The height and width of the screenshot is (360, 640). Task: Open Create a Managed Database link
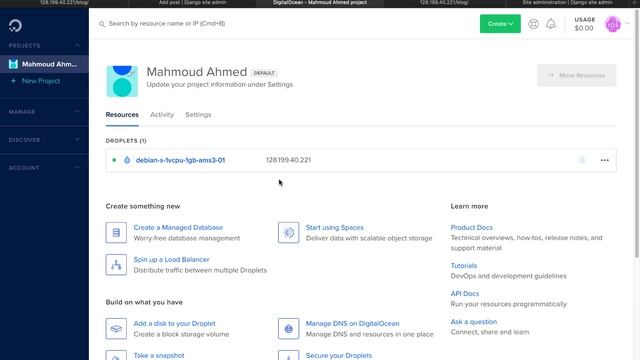[x=178, y=227]
